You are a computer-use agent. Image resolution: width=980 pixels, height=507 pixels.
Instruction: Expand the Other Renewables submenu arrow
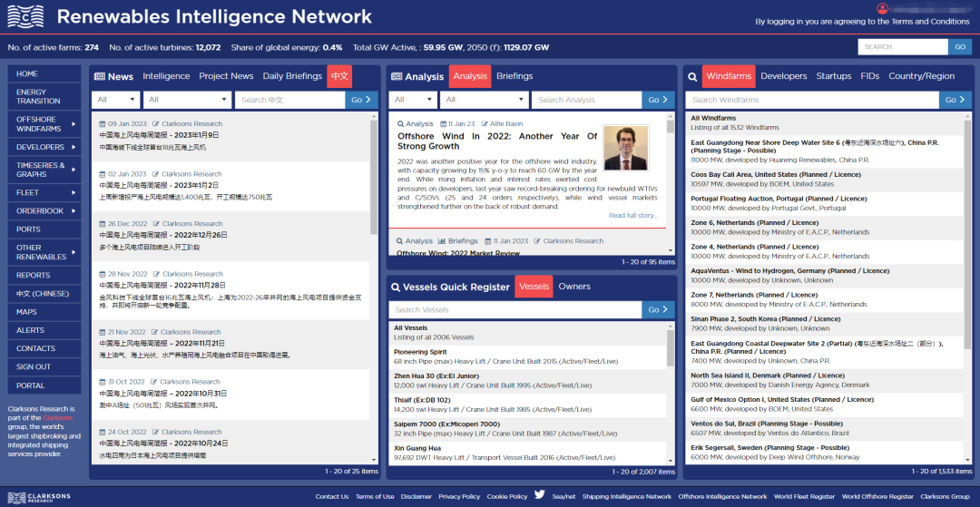pos(73,252)
